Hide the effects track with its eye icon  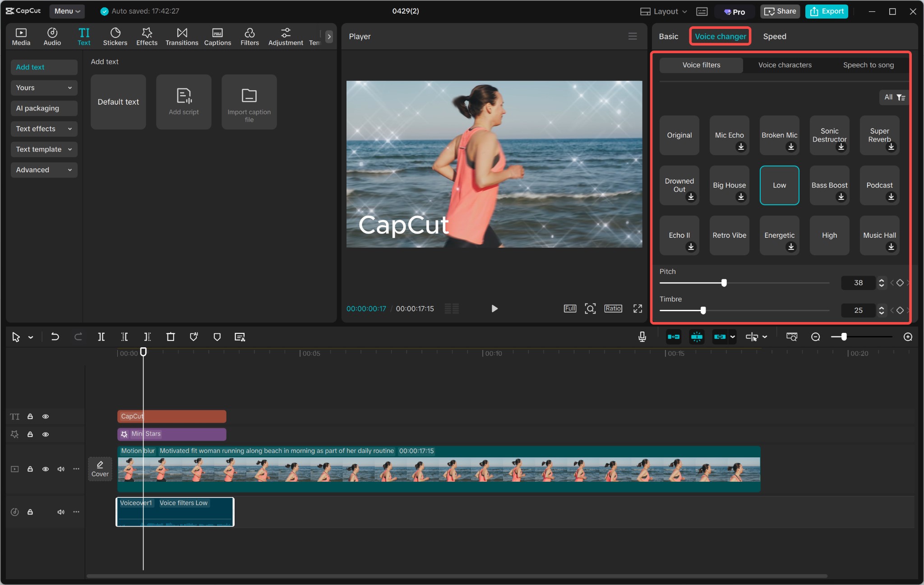tap(46, 434)
